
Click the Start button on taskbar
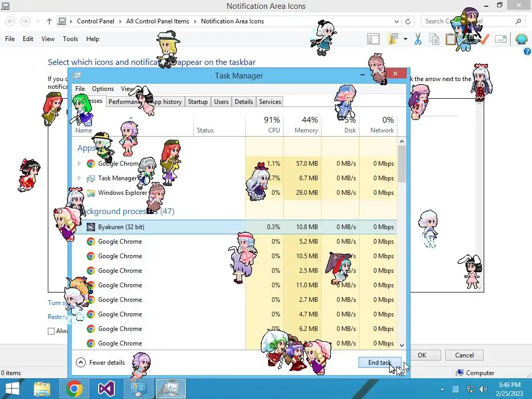12,389
